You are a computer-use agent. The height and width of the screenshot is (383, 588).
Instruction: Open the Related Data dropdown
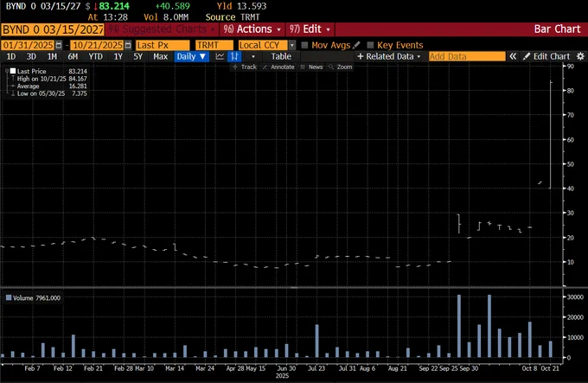tap(388, 56)
